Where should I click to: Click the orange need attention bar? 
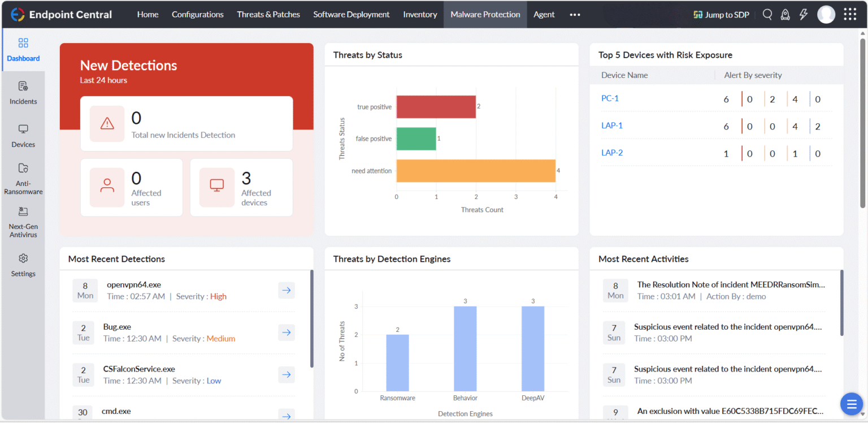click(x=476, y=171)
